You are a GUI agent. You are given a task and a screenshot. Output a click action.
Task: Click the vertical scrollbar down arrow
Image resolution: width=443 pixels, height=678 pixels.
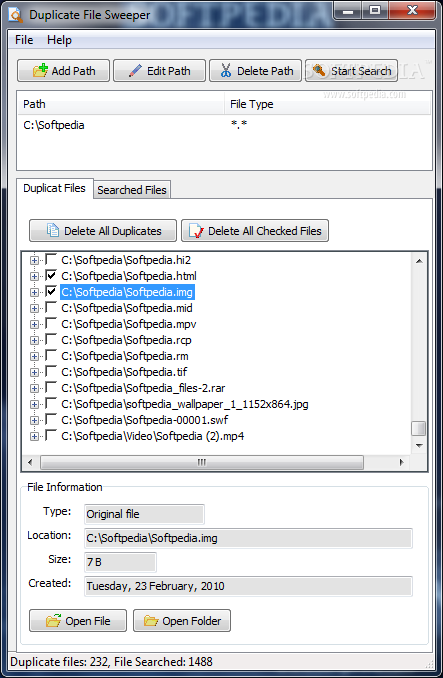point(418,445)
